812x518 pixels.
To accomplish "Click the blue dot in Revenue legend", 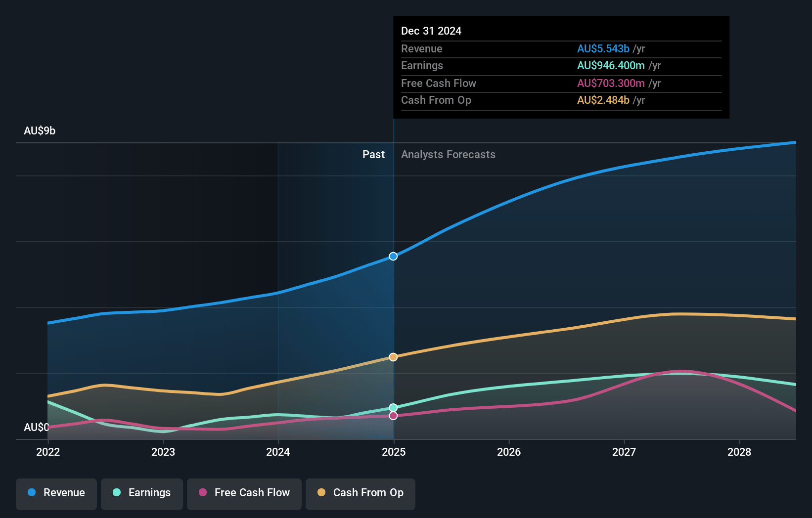I will (x=32, y=492).
